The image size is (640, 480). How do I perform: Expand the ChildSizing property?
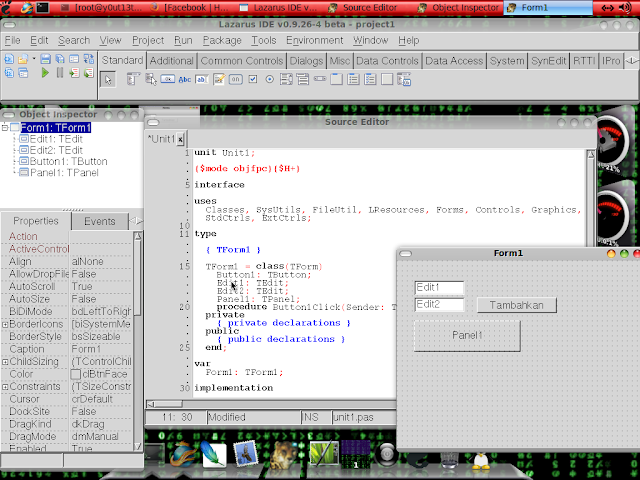coord(5,362)
